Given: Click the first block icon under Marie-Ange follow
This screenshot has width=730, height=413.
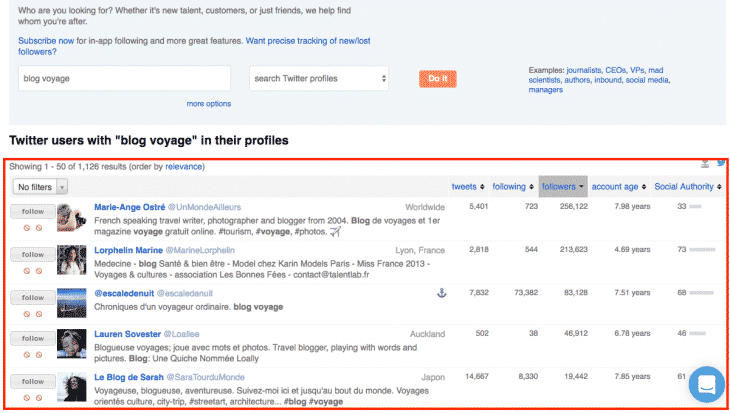Looking at the screenshot, I should (x=26, y=227).
